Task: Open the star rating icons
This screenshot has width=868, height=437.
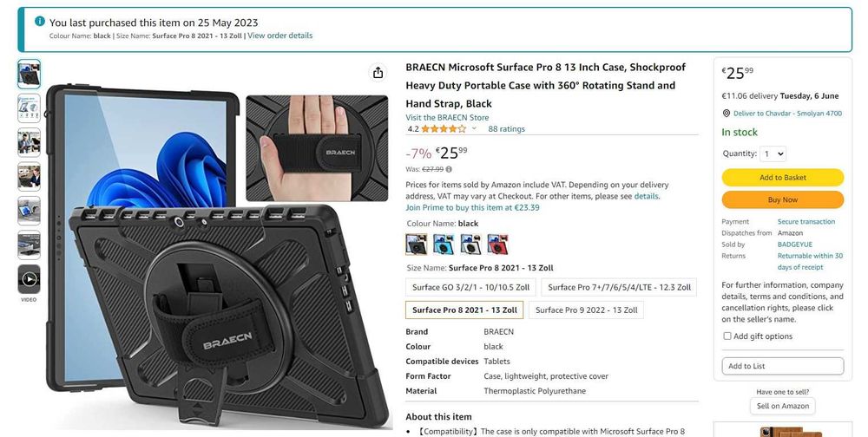Action: click(444, 129)
